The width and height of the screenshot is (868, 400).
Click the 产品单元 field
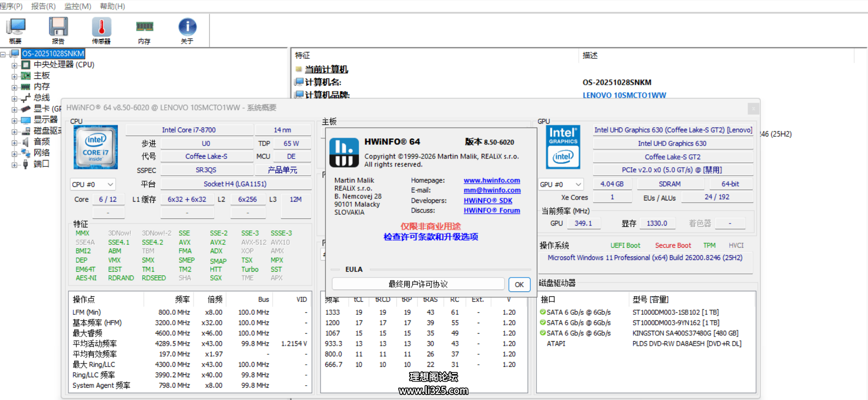pyautogui.click(x=282, y=170)
